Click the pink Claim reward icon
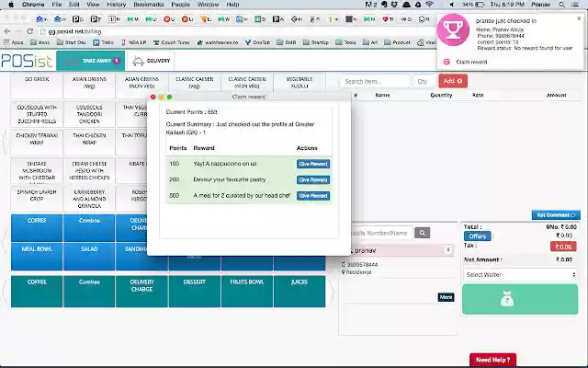The image size is (588, 368). (x=447, y=62)
